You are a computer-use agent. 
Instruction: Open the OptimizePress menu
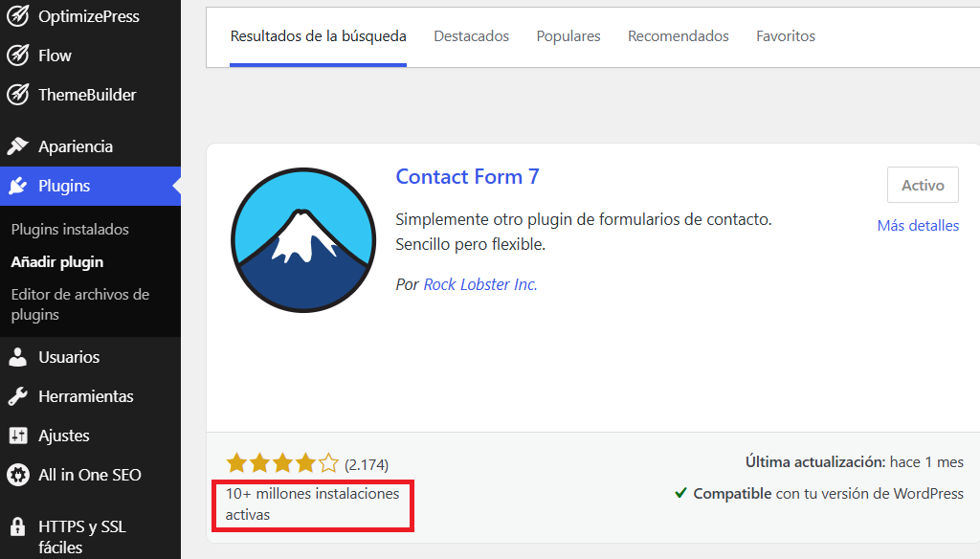pyautogui.click(x=90, y=16)
